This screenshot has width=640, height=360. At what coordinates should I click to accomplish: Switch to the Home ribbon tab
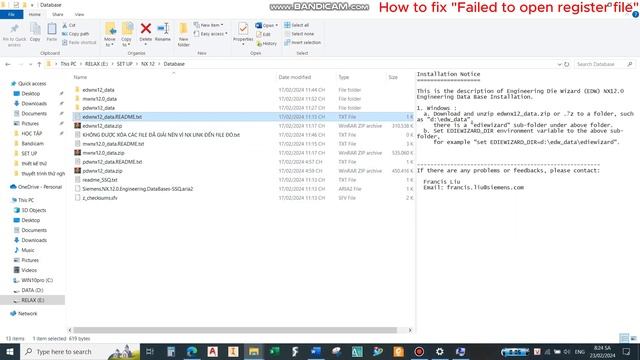[x=35, y=14]
